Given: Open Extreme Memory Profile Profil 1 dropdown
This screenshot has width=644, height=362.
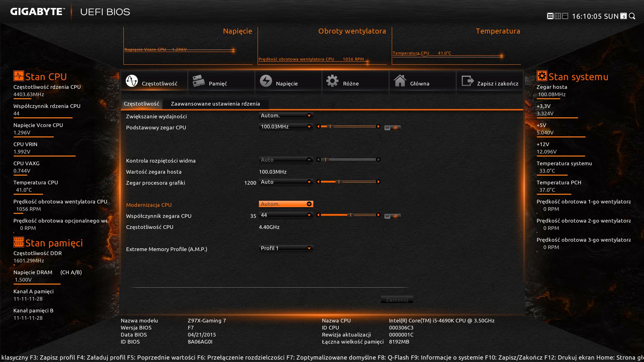Looking at the screenshot, I should tap(286, 248).
